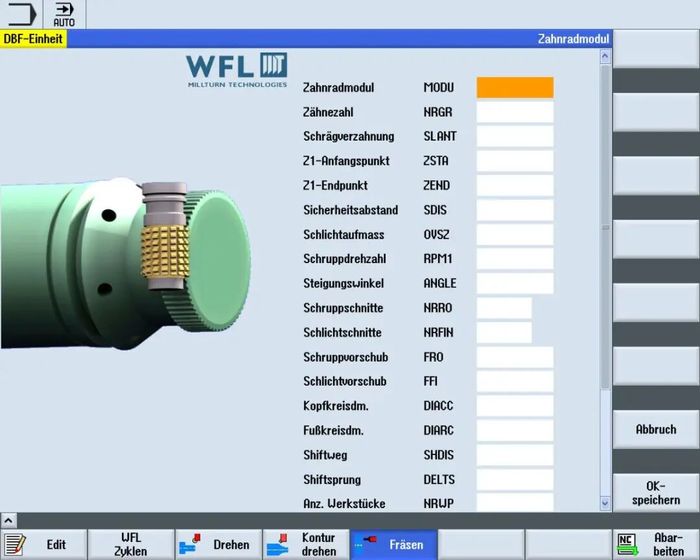Click the DBF-Einheit header label

coord(34,39)
